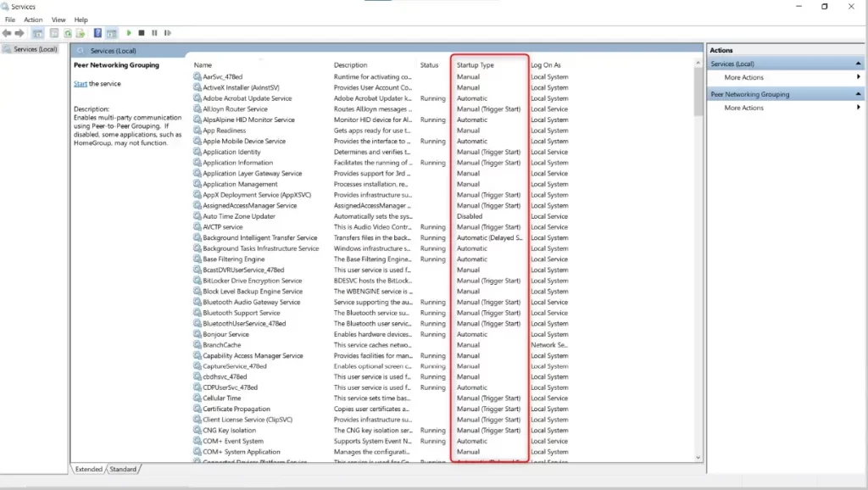The image size is (868, 490).
Task: Switch to the Standard tab
Action: coord(123,469)
